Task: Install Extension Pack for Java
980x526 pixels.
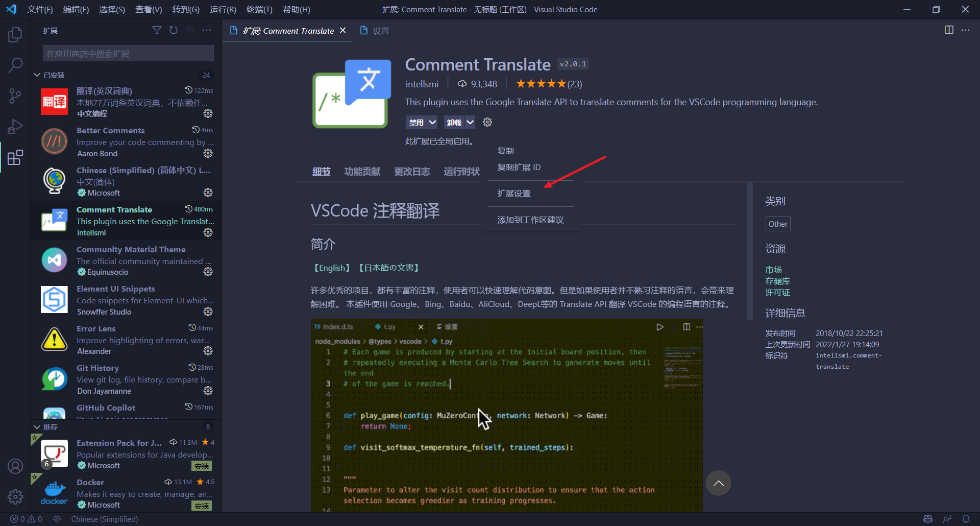Action: [202, 466]
